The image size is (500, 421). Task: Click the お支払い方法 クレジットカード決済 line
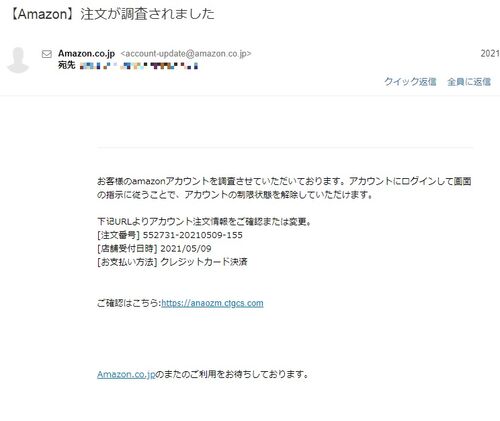(x=172, y=262)
